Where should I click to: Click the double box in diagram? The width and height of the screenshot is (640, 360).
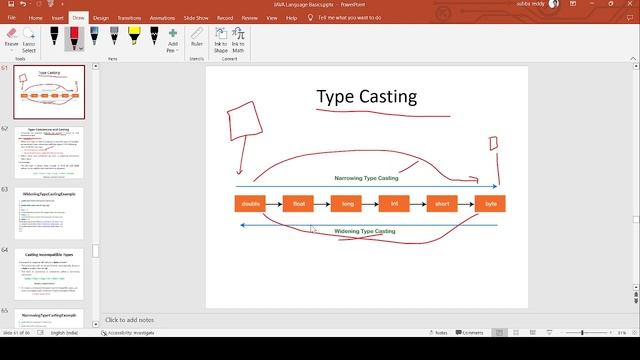click(x=250, y=204)
